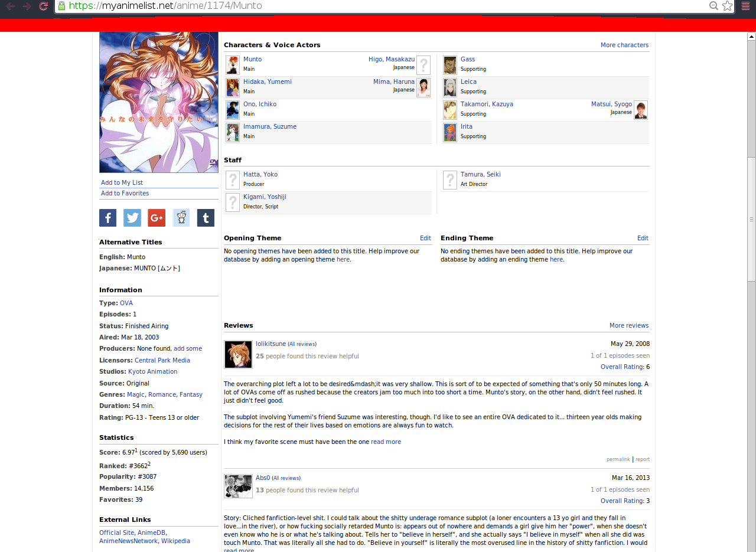Image resolution: width=756 pixels, height=552 pixels.
Task: Click the zoom magnifier icon in address bar
Action: pos(713,6)
